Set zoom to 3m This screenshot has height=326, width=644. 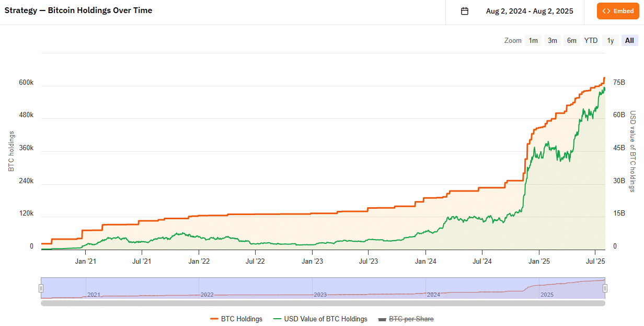point(553,40)
